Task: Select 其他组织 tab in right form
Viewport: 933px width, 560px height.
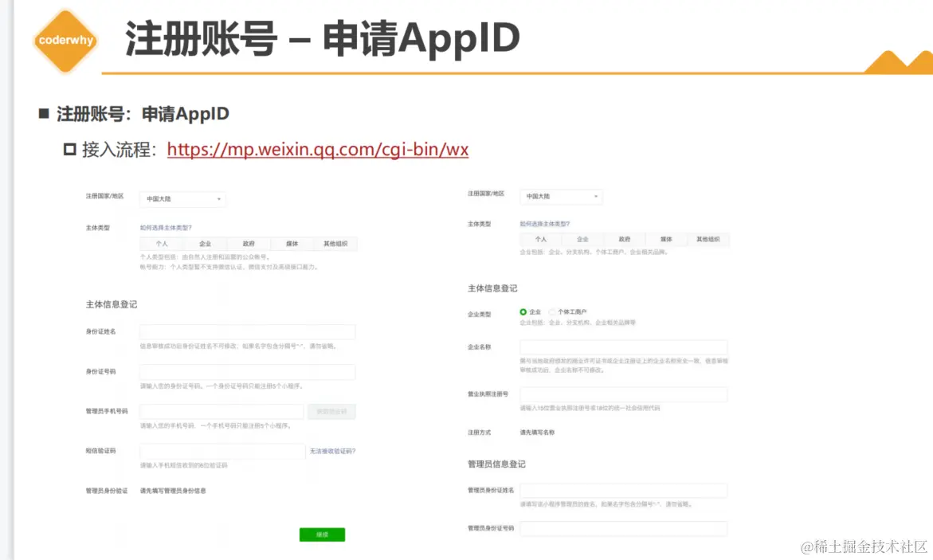Action: [708, 239]
